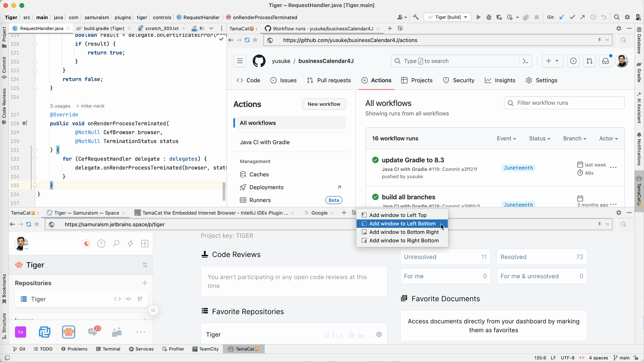Open the GitHub hamburger navigation menu

point(240,61)
